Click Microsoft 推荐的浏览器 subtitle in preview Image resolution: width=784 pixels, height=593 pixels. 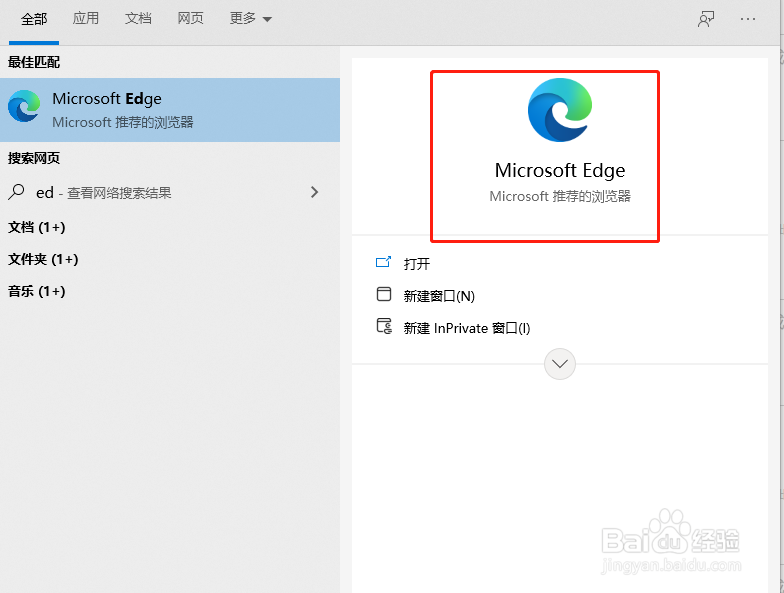pos(560,196)
